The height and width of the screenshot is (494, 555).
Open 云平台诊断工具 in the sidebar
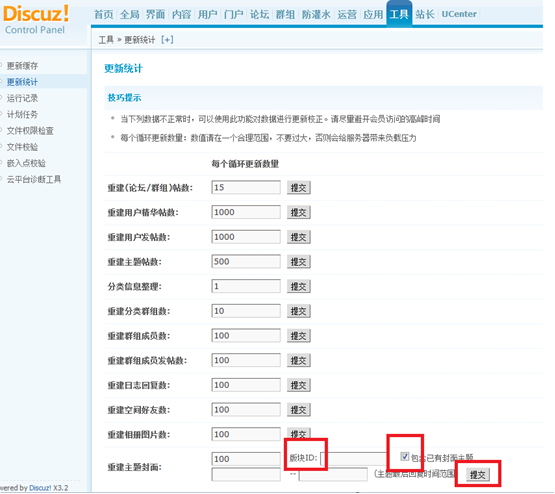[x=34, y=180]
